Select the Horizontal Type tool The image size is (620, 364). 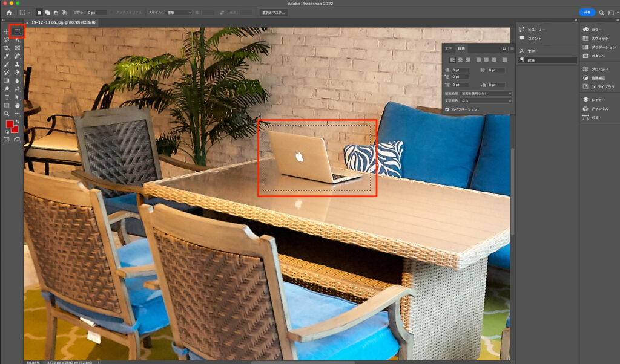(x=7, y=97)
